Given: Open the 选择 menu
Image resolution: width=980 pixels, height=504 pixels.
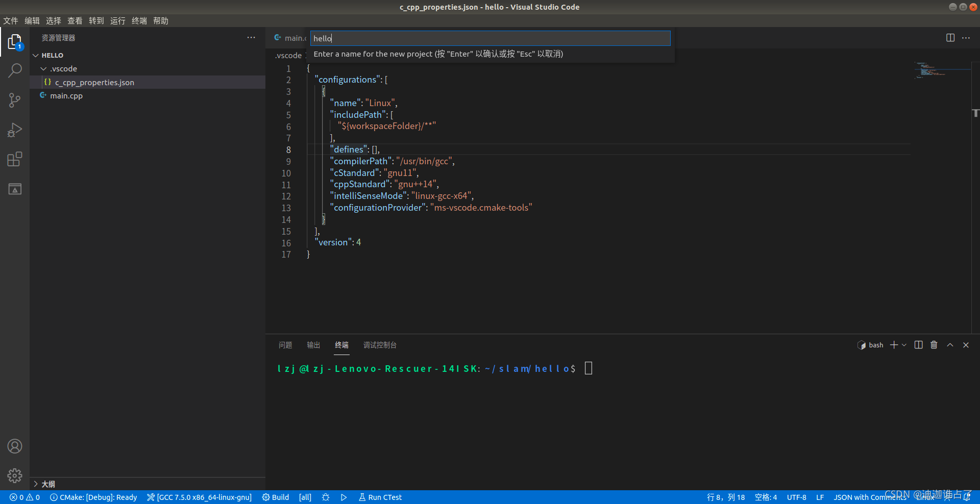Looking at the screenshot, I should pos(54,21).
